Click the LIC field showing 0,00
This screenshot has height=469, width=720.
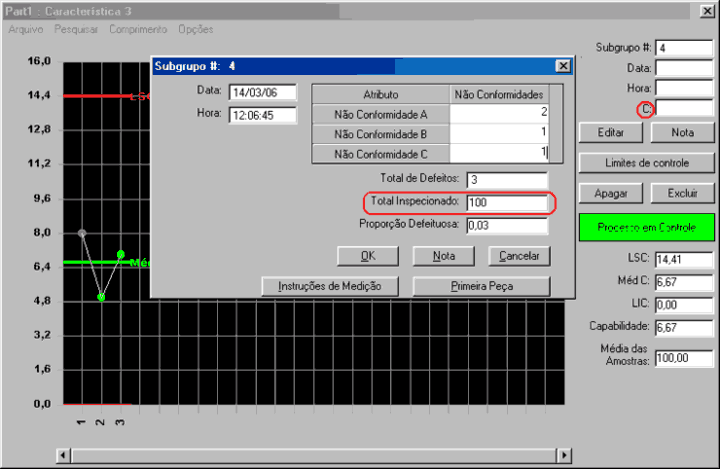coord(684,305)
